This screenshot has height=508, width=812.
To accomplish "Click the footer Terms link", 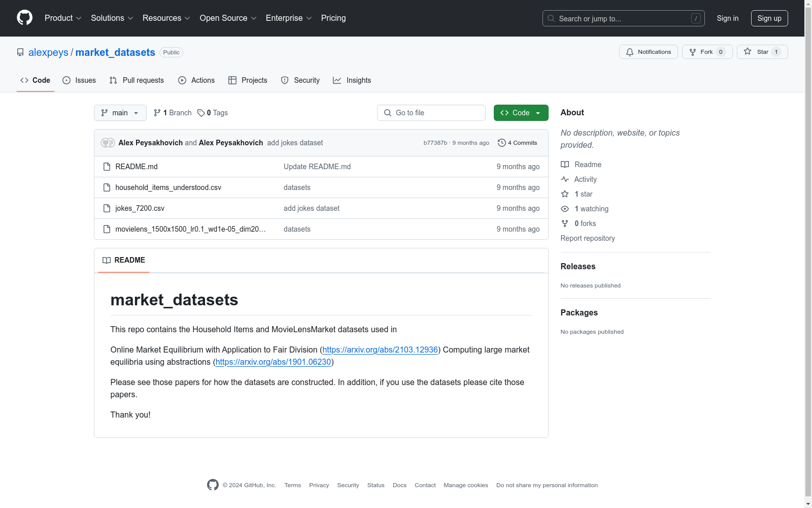I will (293, 485).
